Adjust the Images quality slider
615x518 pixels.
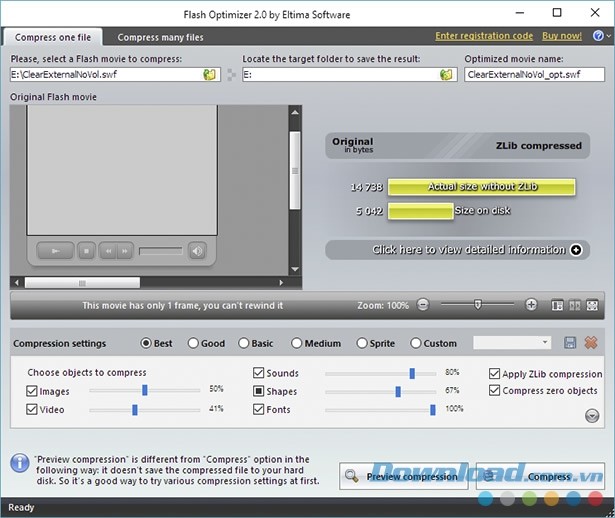pyautogui.click(x=145, y=390)
